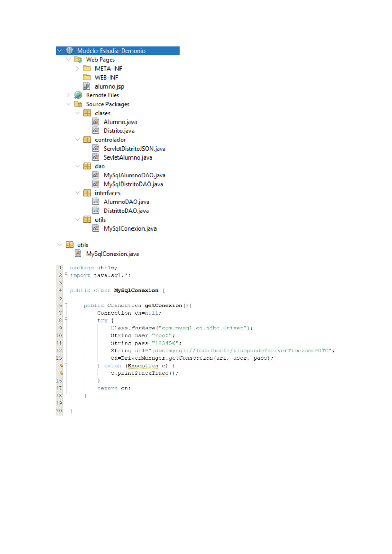Collapse the Source Packages node

tap(69, 104)
